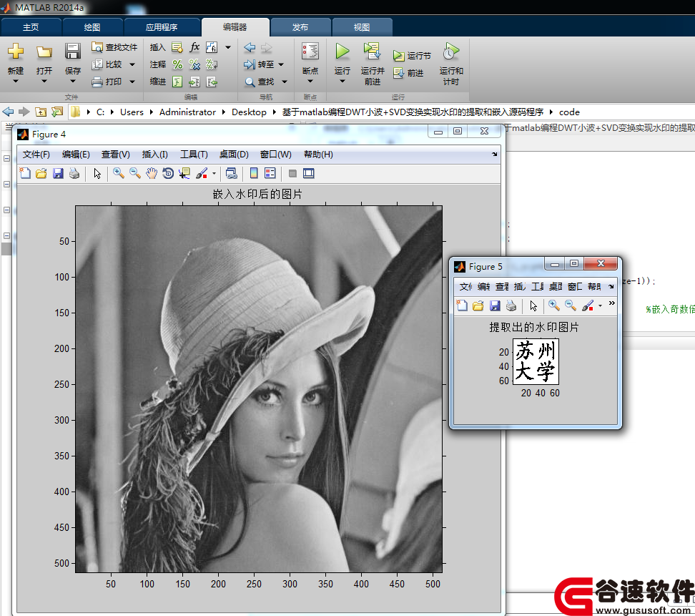This screenshot has height=616, width=695.
Task: Click the decrease indent icon
Action: coord(212,82)
